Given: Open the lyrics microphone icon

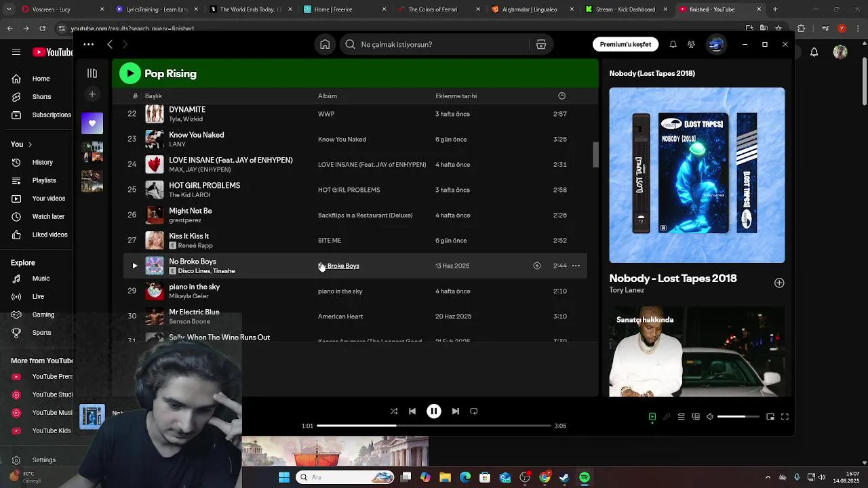Looking at the screenshot, I should pyautogui.click(x=667, y=417).
